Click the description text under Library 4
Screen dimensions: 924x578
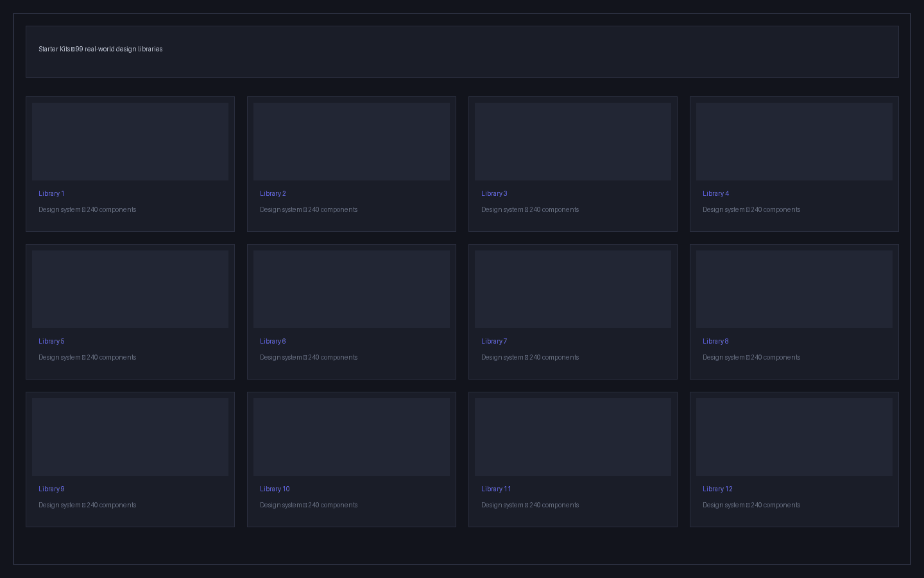pos(751,209)
